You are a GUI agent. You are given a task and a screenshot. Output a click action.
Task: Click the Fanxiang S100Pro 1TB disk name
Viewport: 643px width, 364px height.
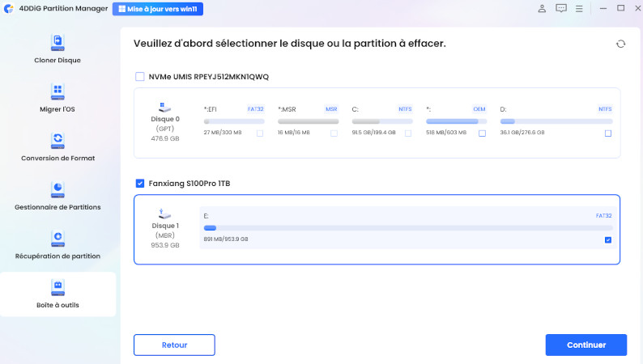(189, 184)
